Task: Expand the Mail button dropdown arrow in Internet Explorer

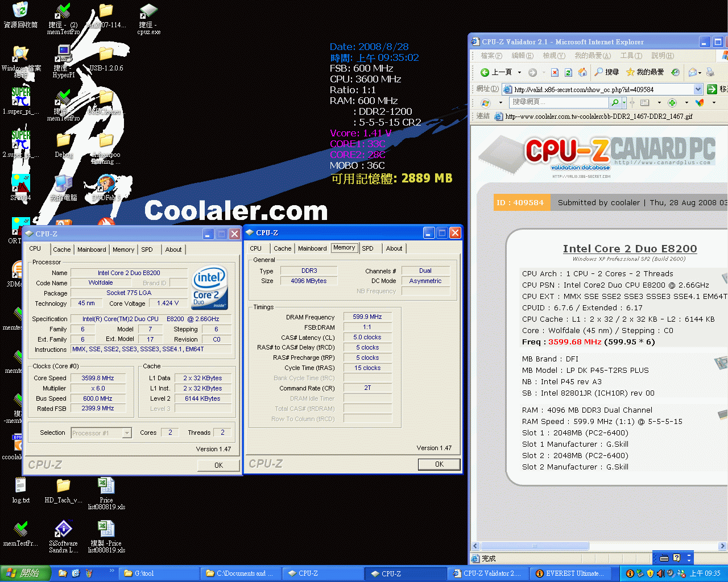Action: [700, 72]
